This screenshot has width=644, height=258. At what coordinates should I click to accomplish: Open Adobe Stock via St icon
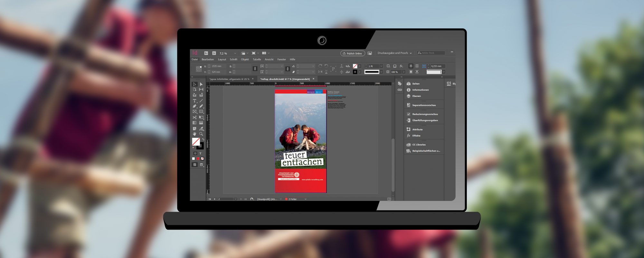[214, 53]
